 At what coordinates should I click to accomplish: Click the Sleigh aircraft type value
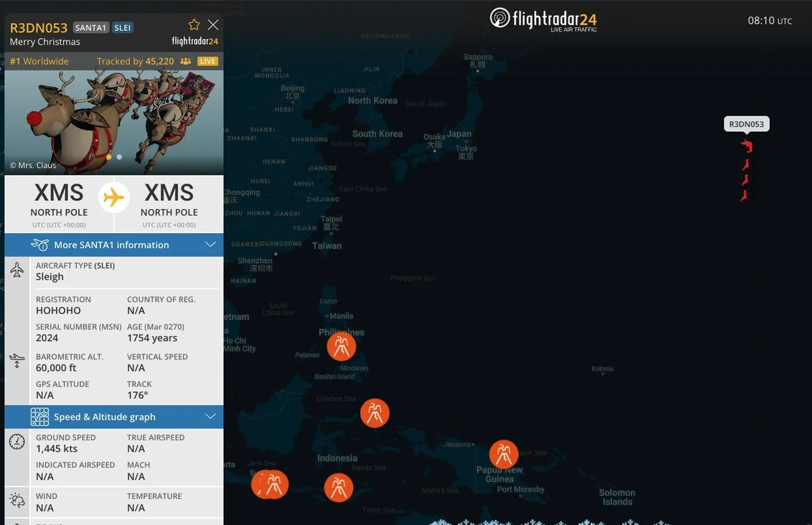pyautogui.click(x=50, y=277)
